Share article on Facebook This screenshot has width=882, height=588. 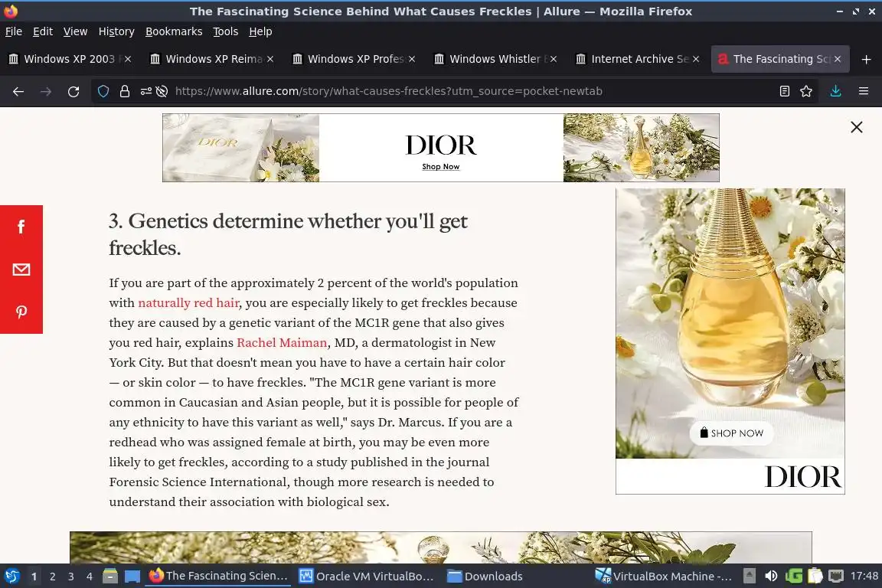point(21,227)
